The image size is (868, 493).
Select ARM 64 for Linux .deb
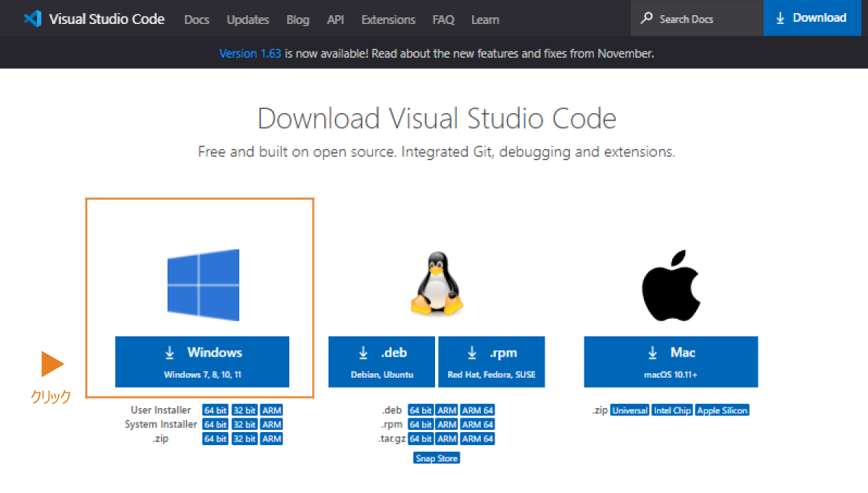pyautogui.click(x=478, y=410)
